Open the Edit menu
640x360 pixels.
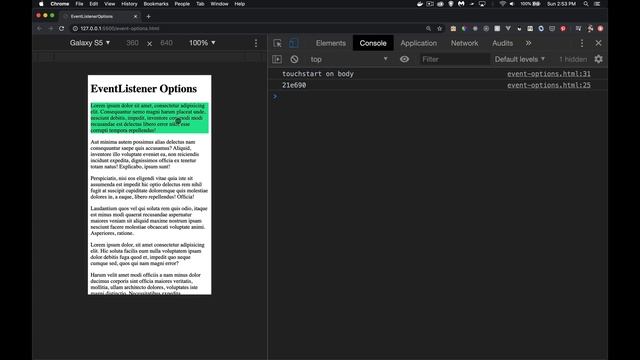pos(93,4)
